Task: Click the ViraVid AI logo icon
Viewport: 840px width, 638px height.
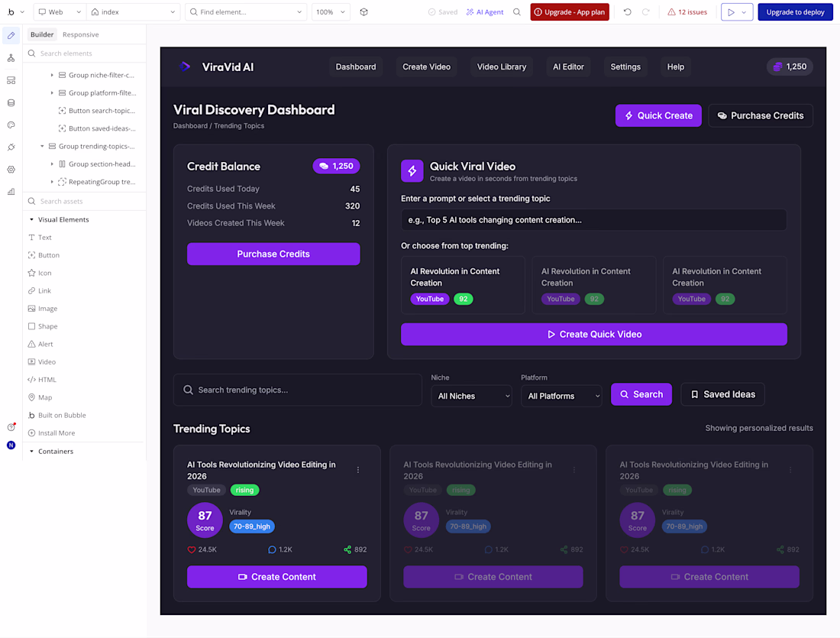Action: click(x=186, y=66)
